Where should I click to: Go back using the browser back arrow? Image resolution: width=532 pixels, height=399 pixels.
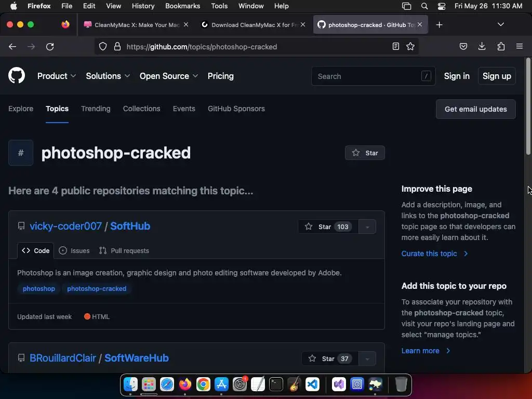click(x=12, y=46)
